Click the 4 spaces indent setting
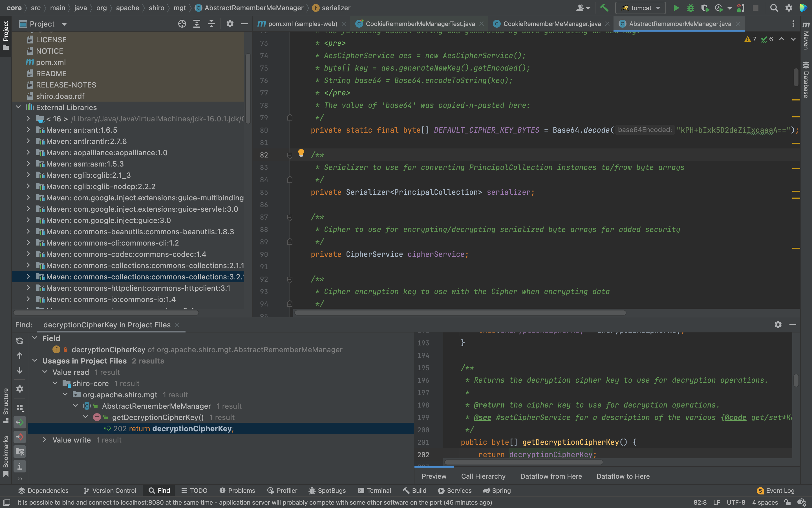Viewport: 812px width, 508px height. [765, 502]
